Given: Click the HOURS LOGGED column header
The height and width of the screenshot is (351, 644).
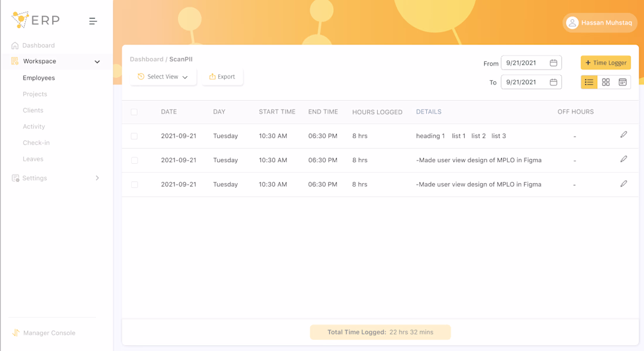Looking at the screenshot, I should [x=377, y=112].
